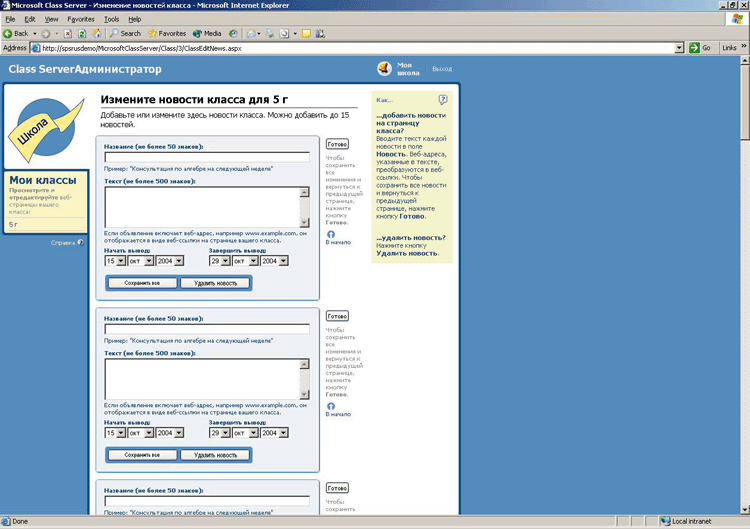Screen dimensions: 750x529
Task: Open the Search pane in toolbar
Action: tap(125, 33)
